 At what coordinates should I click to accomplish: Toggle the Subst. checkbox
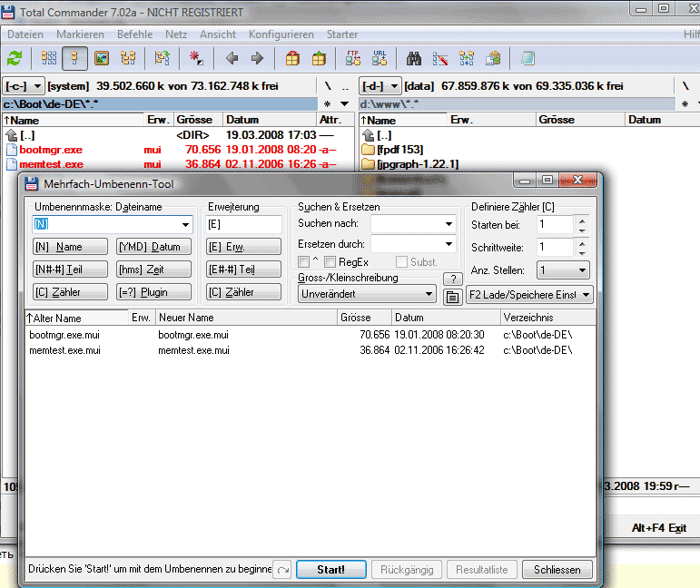coord(402,261)
